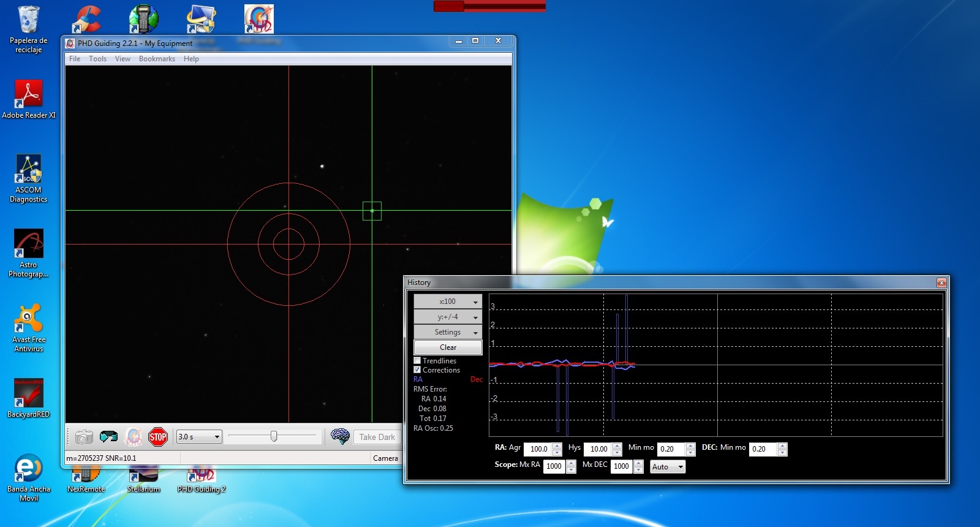The height and width of the screenshot is (527, 980).
Task: Open the 3.0 s exposure dropdown
Action: [x=198, y=437]
